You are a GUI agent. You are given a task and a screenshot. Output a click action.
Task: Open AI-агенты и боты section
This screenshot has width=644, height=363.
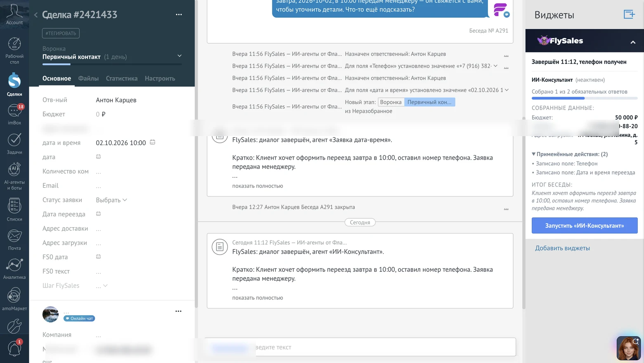pos(14,176)
